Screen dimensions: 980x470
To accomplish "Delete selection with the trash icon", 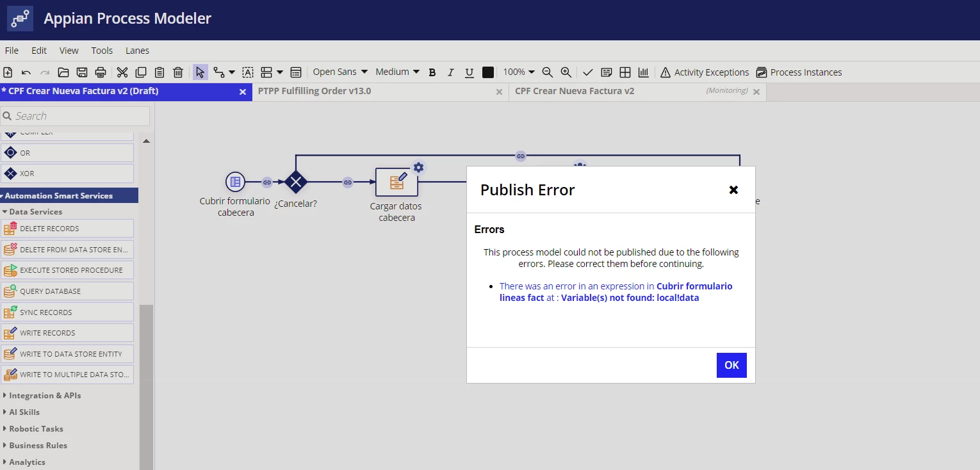I will point(178,72).
